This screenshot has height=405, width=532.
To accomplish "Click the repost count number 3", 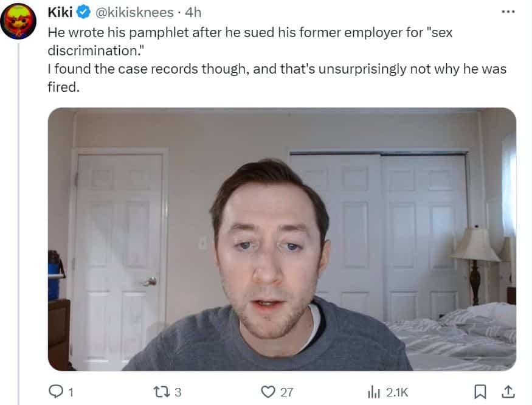I will [x=178, y=392].
